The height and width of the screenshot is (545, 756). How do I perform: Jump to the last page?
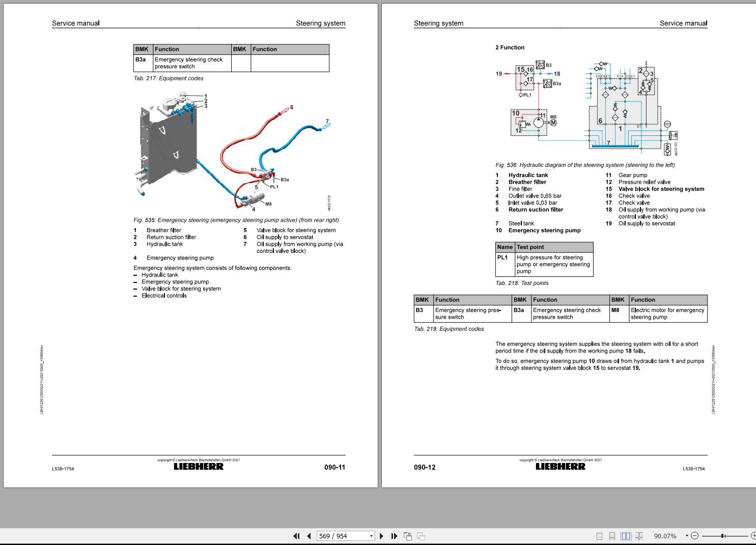point(394,536)
